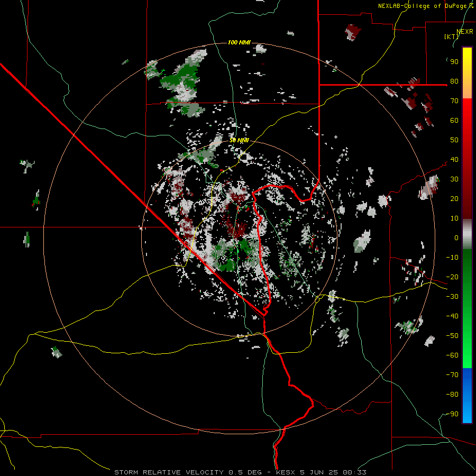Screen dimensions: 476x476
Task: Click the "50" value on velocity scale
Action: click(454, 140)
